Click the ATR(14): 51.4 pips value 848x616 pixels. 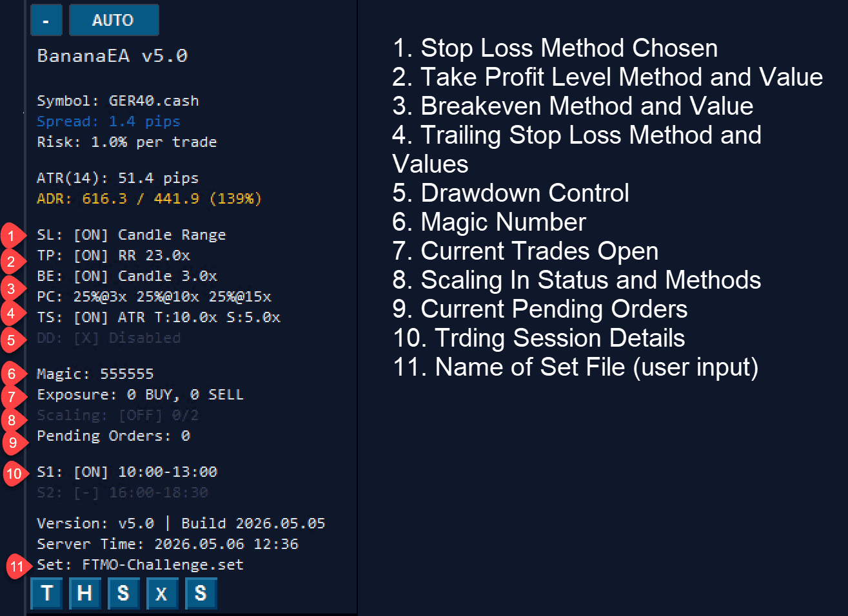pos(118,178)
